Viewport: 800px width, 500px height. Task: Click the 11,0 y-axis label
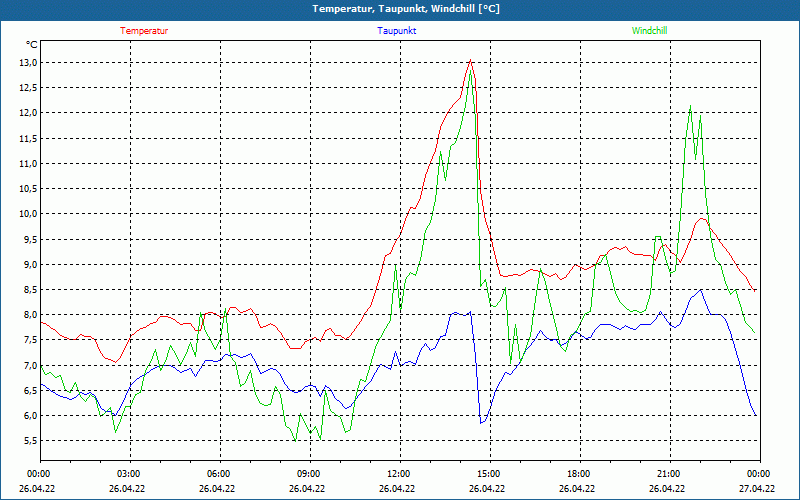[x=29, y=163]
